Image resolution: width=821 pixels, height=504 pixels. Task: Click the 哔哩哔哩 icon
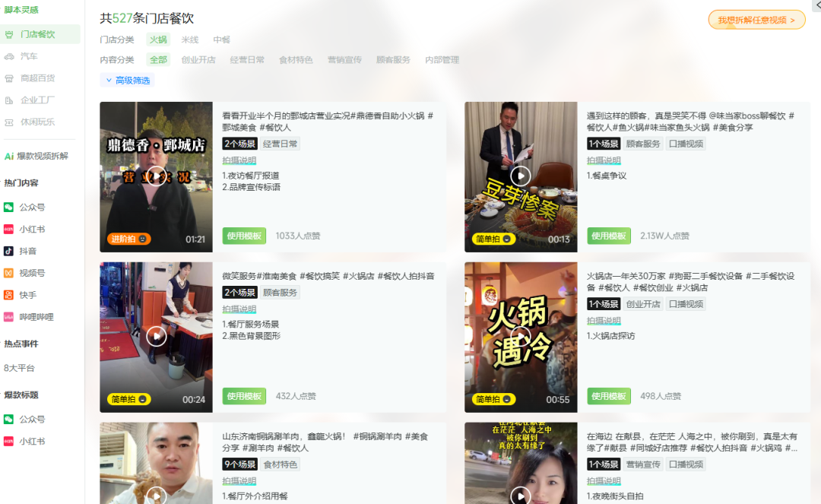pyautogui.click(x=8, y=317)
